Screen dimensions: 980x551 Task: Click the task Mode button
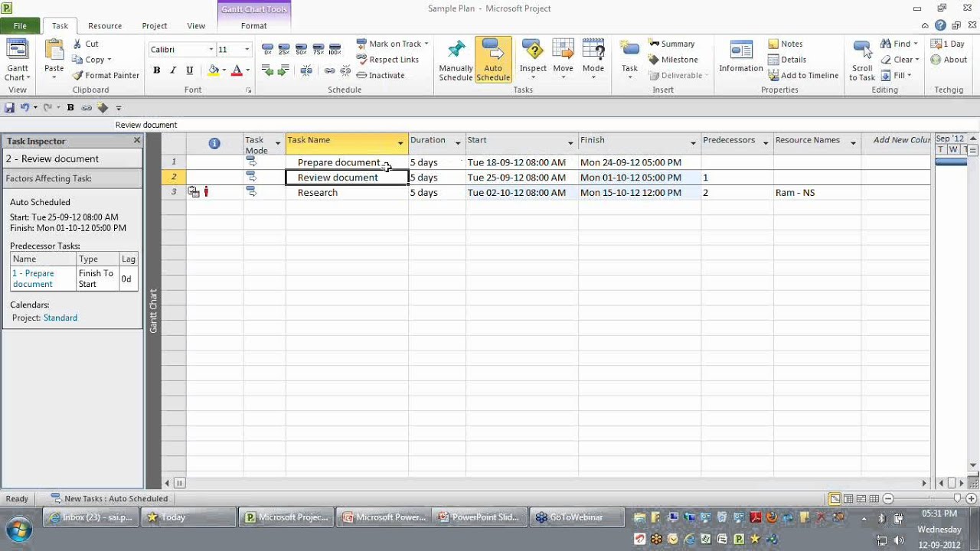click(593, 57)
